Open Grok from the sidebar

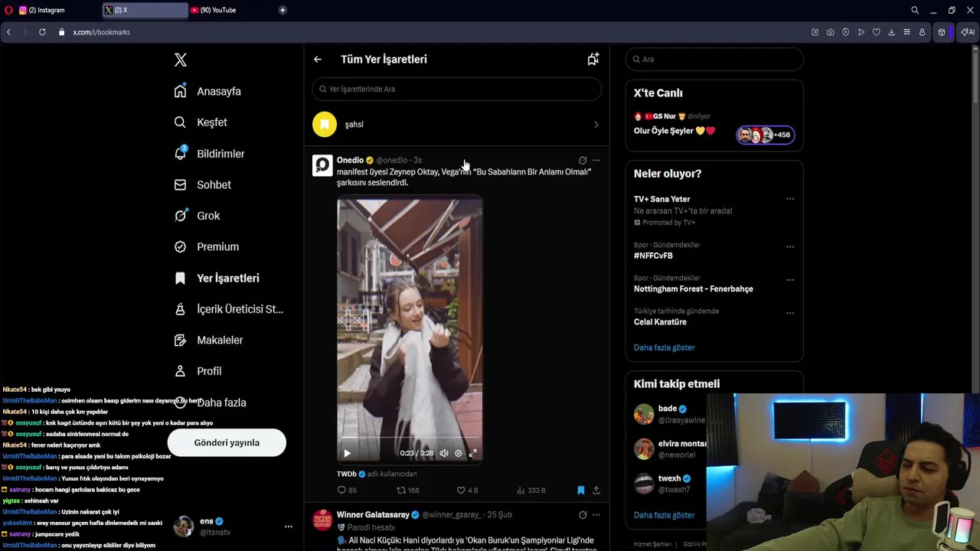coord(197,216)
